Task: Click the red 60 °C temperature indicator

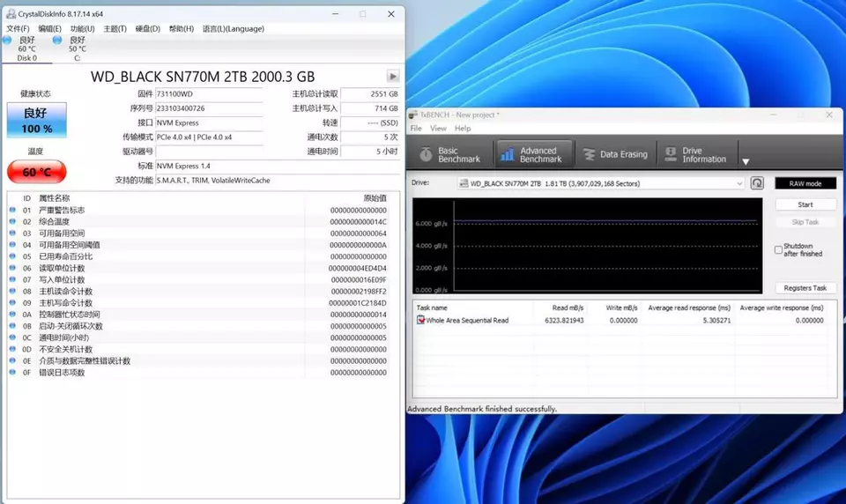Action: [x=37, y=172]
